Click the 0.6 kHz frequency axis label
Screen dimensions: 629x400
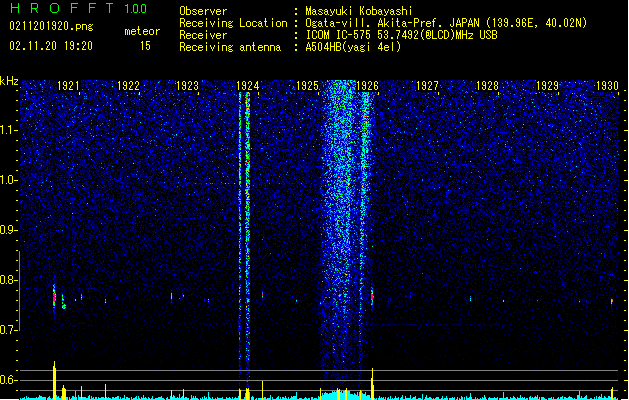coord(8,380)
